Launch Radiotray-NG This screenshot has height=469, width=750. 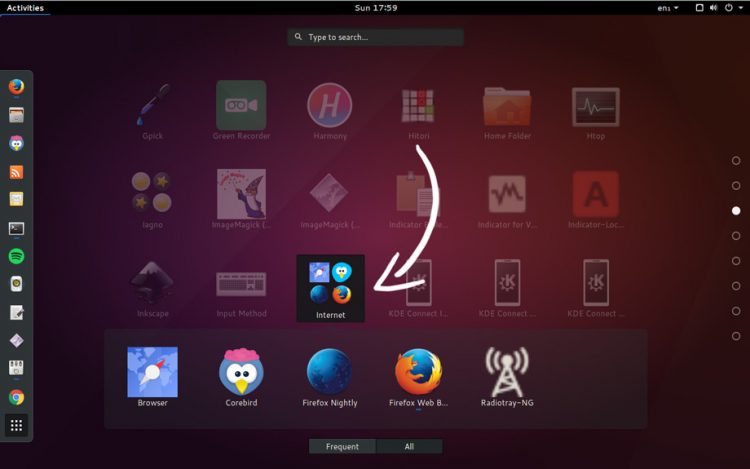pos(507,377)
